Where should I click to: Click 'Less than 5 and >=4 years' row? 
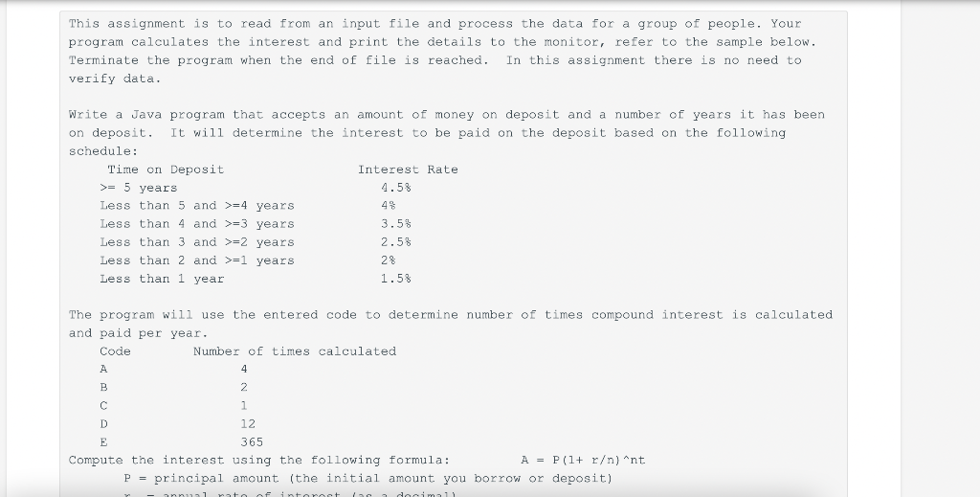point(197,206)
